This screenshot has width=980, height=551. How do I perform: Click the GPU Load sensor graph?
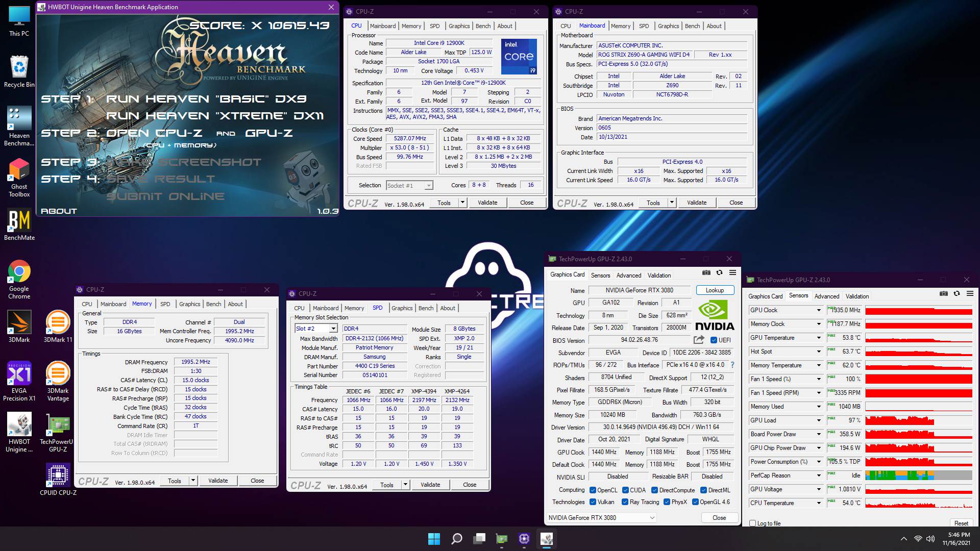pos(919,420)
